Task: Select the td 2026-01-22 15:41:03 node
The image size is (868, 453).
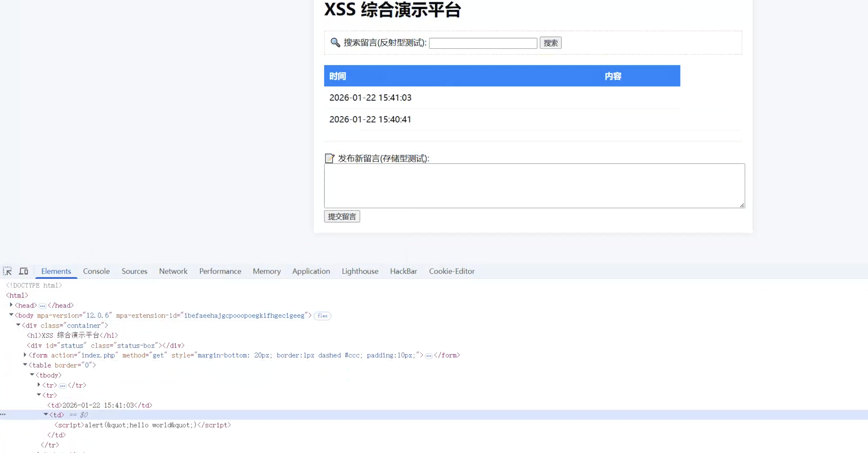Action: 100,405
